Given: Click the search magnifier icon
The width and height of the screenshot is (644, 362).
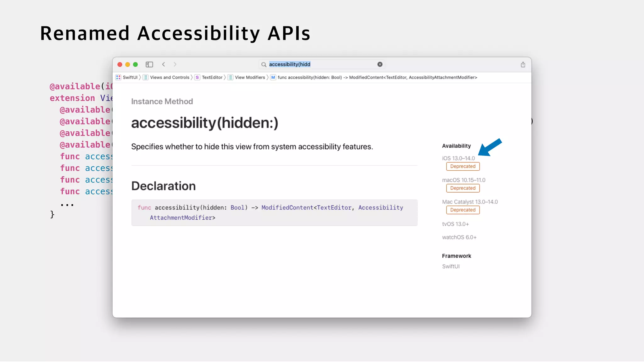Looking at the screenshot, I should 264,64.
